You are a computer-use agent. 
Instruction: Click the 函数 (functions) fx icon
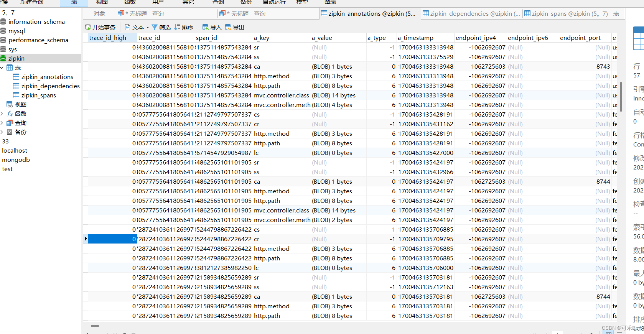tap(10, 114)
